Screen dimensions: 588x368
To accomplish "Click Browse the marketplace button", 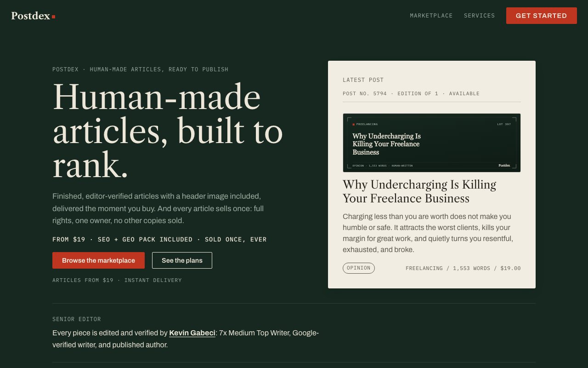I will pyautogui.click(x=98, y=260).
